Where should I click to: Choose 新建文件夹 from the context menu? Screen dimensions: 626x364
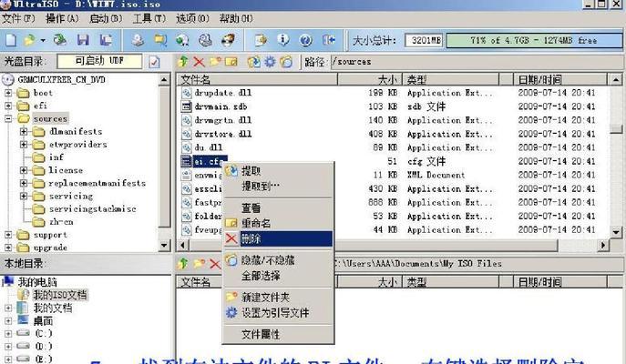[278, 297]
